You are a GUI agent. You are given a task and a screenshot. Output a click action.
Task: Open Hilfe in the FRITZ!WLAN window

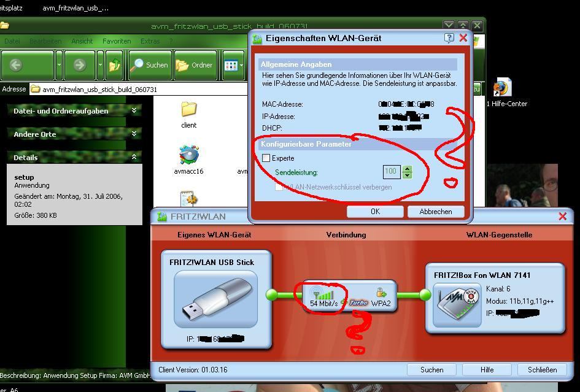pos(487,370)
